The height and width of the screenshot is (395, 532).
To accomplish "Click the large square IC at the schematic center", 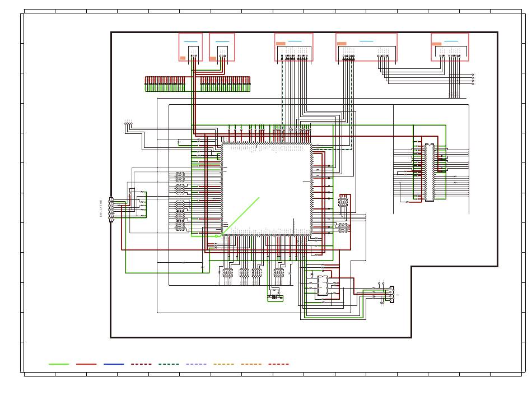I will (267, 189).
